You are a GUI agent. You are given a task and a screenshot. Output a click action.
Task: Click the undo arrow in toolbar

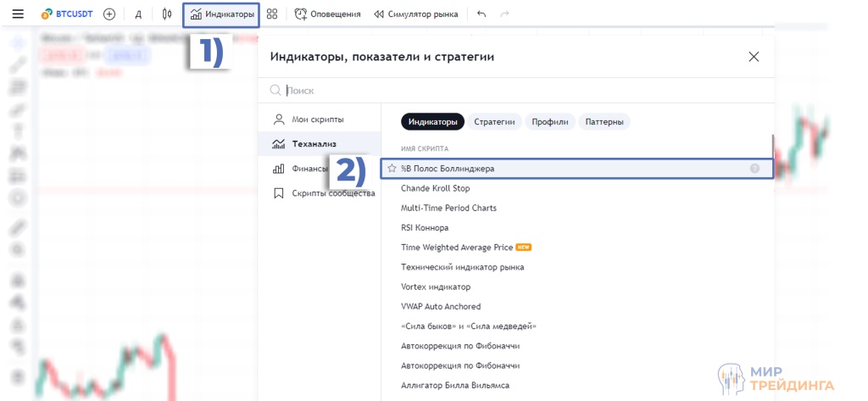pos(481,14)
